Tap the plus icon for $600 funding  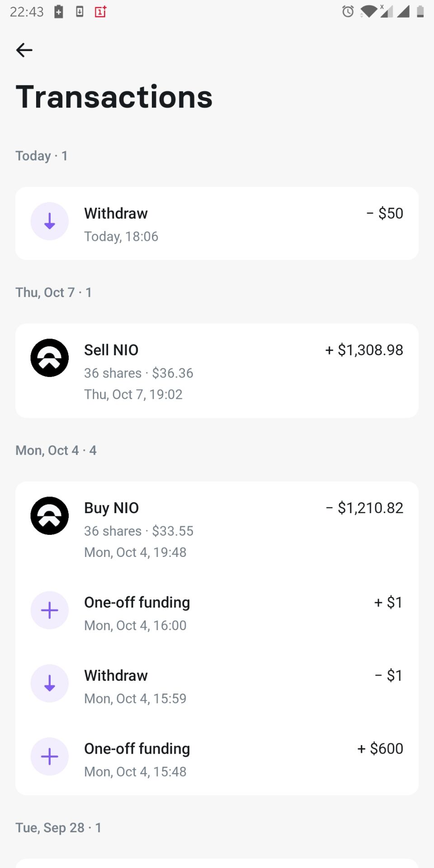[x=50, y=757]
